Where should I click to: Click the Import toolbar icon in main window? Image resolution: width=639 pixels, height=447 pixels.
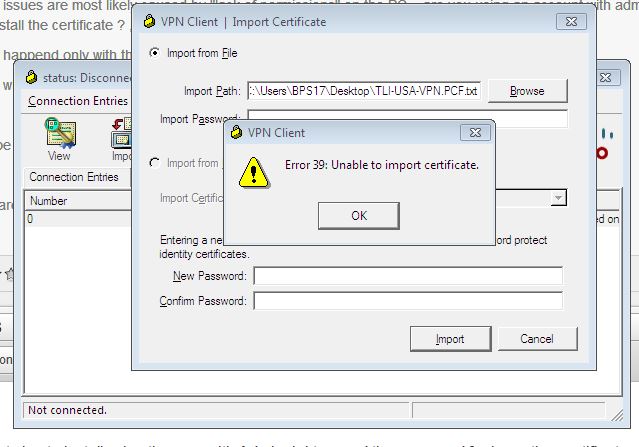pyautogui.click(x=121, y=139)
